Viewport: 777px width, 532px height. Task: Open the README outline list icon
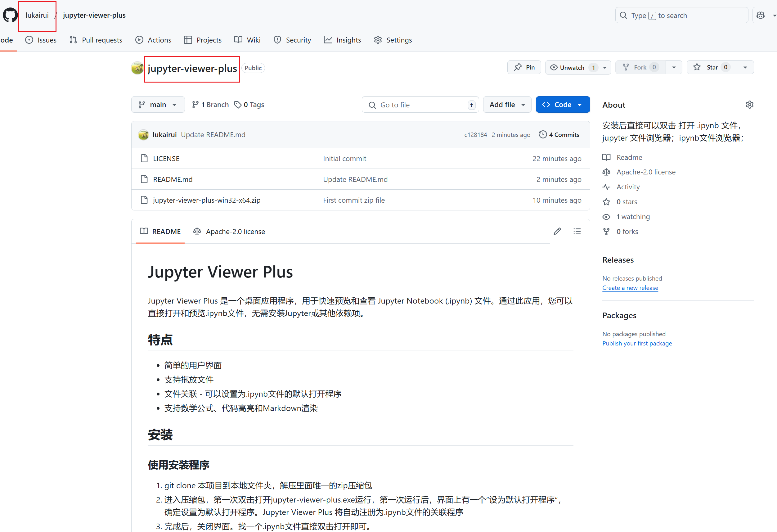pyautogui.click(x=577, y=231)
